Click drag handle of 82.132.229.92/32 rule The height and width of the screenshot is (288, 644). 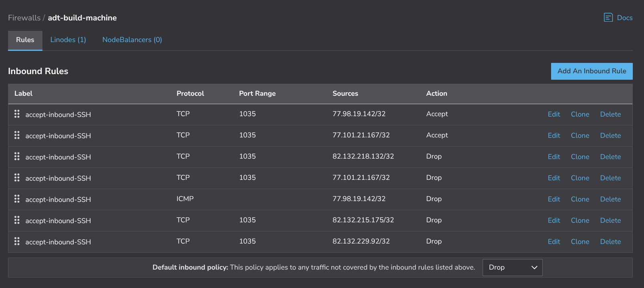[x=17, y=242]
